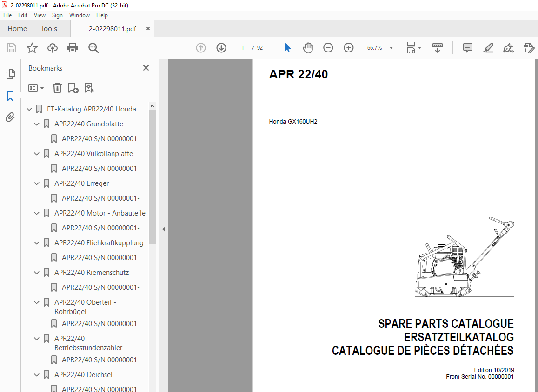The image size is (538, 392).
Task: Click the Fit page width icon
Action: click(413, 48)
